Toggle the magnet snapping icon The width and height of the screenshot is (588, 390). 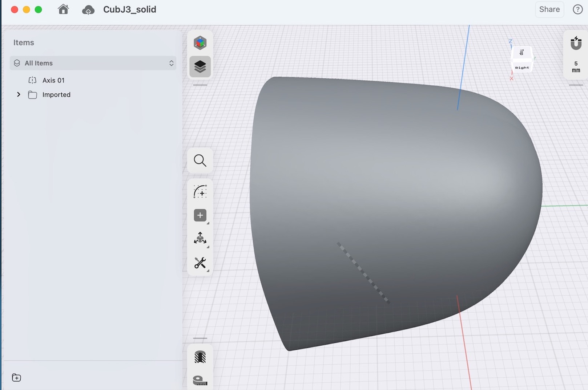point(576,43)
